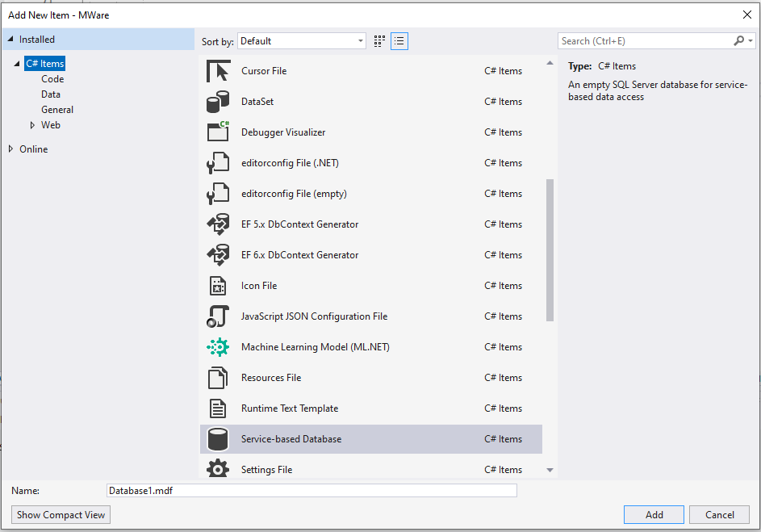Close the Add New Item dialog
761x532 pixels.
747,15
